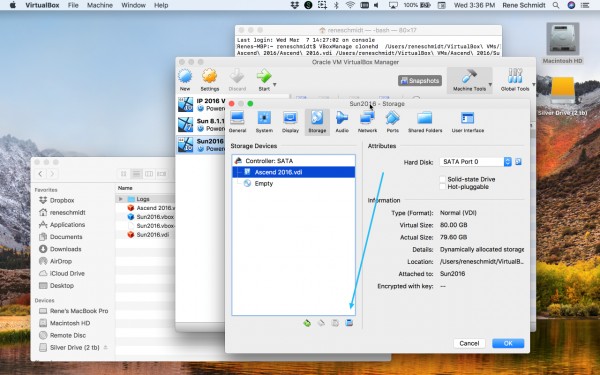Open Global Tools in VirtualBox Manager
This screenshot has height=375, width=600.
coord(515,80)
